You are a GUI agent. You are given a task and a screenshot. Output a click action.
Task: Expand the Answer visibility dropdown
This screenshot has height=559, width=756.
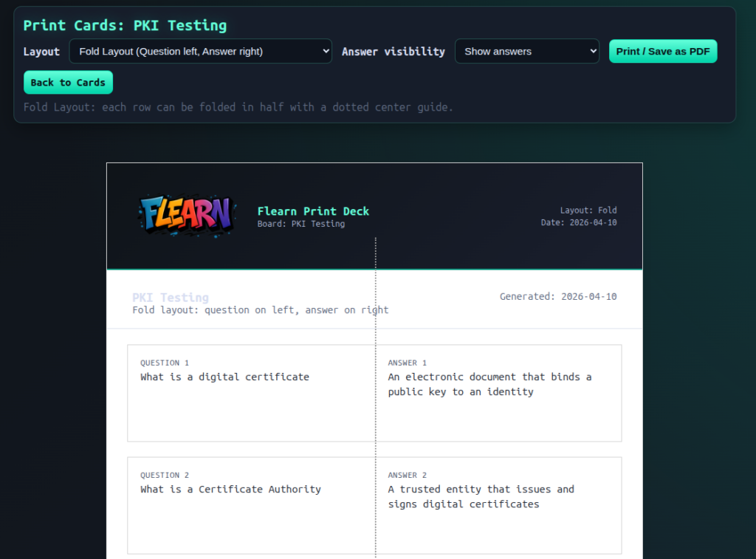tap(526, 52)
